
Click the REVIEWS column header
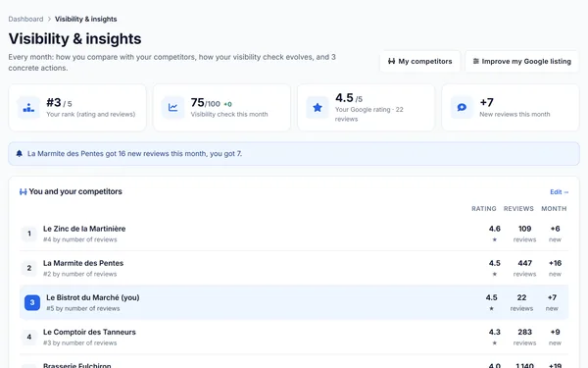518,209
